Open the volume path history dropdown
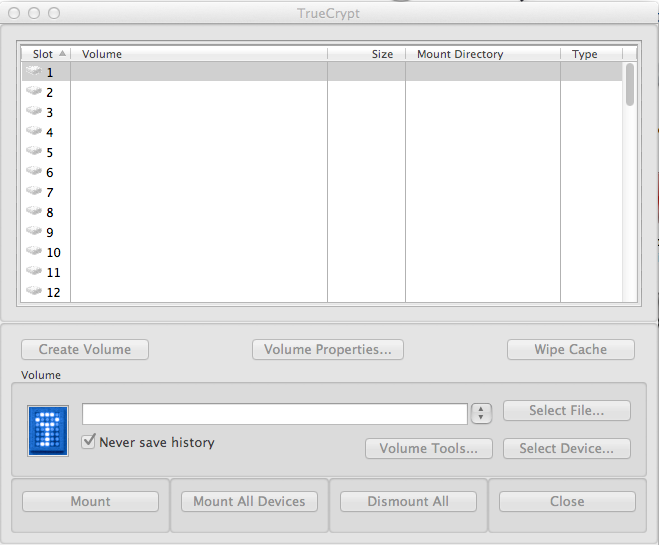 pos(481,414)
